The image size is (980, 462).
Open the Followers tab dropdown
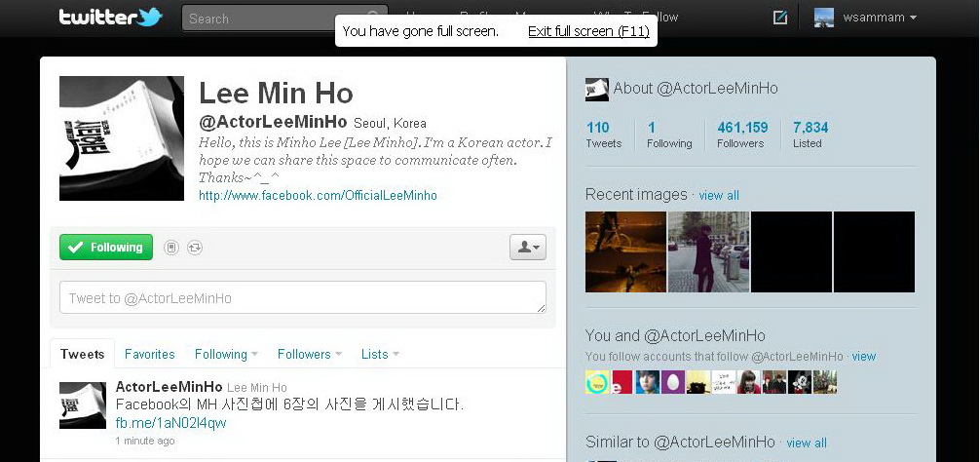(x=310, y=355)
